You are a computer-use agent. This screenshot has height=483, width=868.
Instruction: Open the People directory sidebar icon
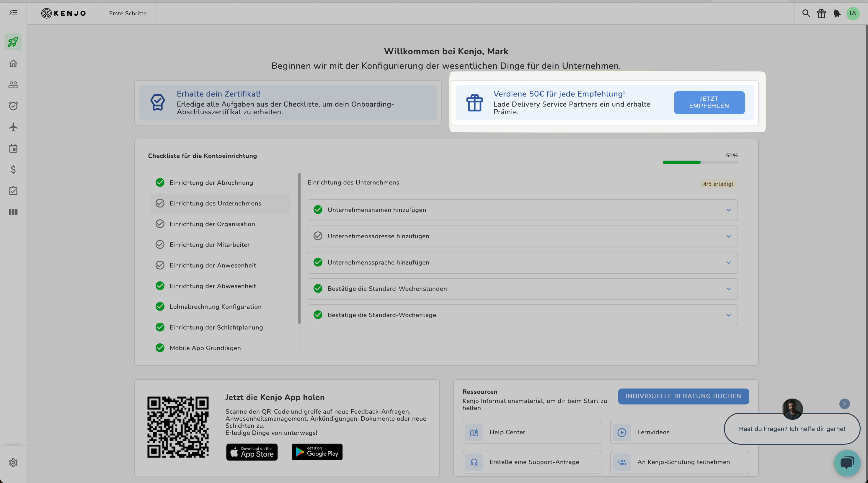click(13, 85)
